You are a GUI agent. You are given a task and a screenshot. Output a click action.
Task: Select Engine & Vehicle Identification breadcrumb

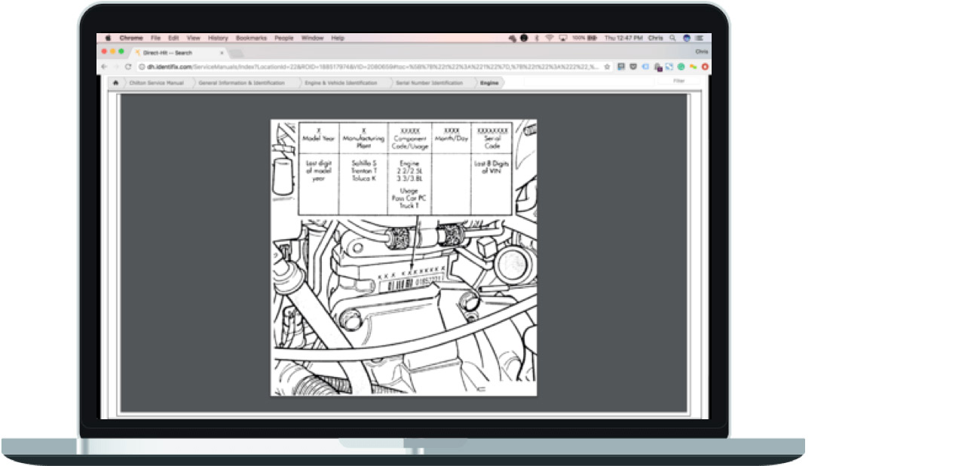(x=341, y=83)
